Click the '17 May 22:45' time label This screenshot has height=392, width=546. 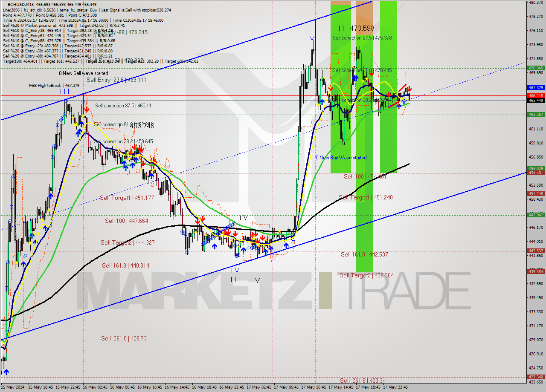click(x=396, y=387)
